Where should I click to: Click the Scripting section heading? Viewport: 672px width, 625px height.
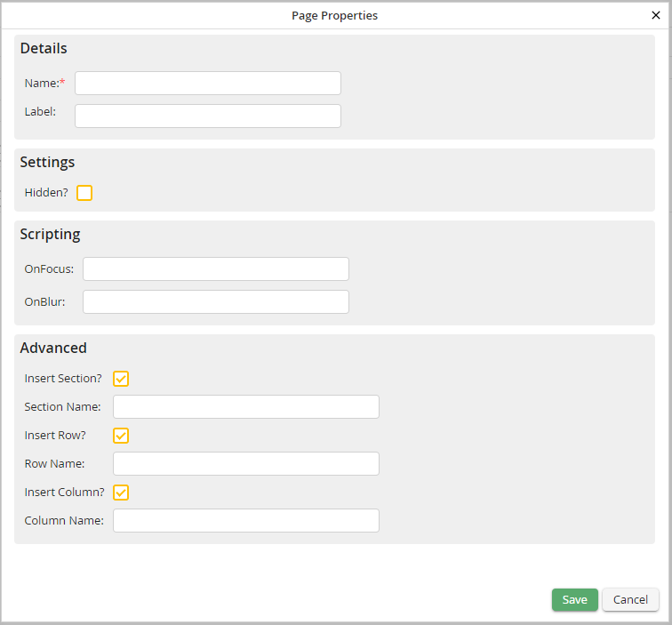[50, 235]
